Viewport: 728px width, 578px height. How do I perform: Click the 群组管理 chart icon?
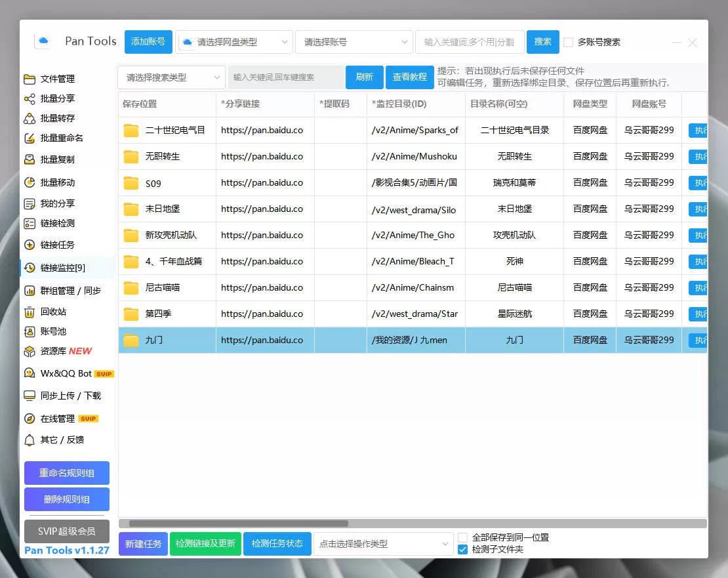(x=30, y=291)
